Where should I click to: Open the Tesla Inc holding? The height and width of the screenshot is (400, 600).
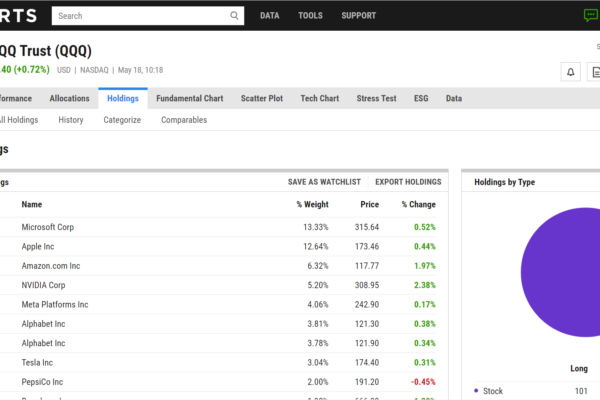pos(37,362)
